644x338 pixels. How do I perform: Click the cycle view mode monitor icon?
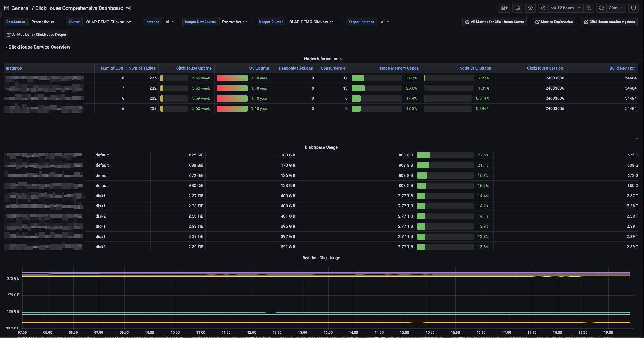633,8
